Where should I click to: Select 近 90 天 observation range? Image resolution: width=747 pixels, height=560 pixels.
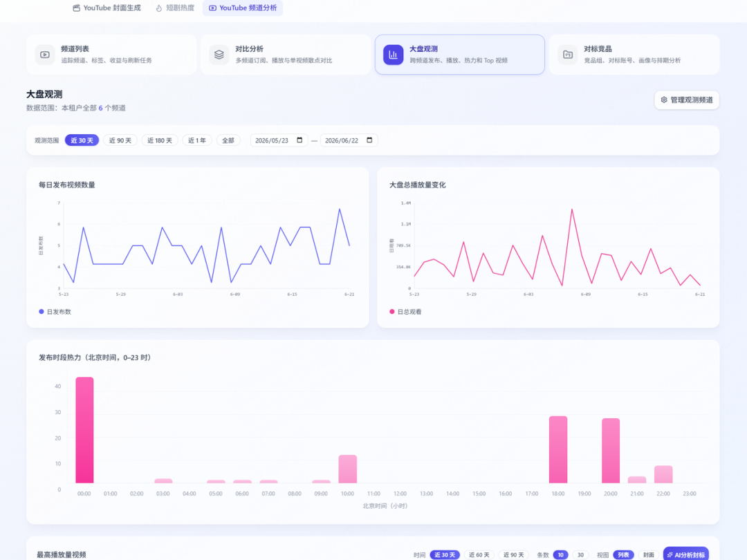(x=120, y=140)
